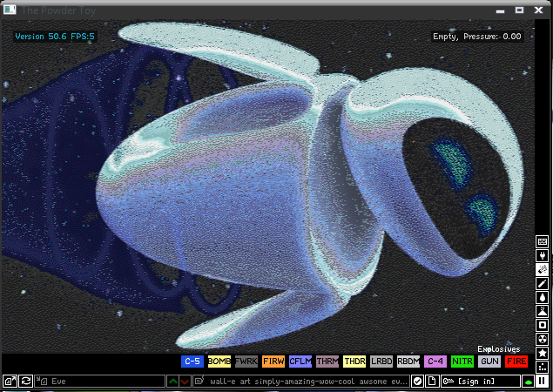
Task: Select the FWRK fireworks element
Action: coord(246,362)
